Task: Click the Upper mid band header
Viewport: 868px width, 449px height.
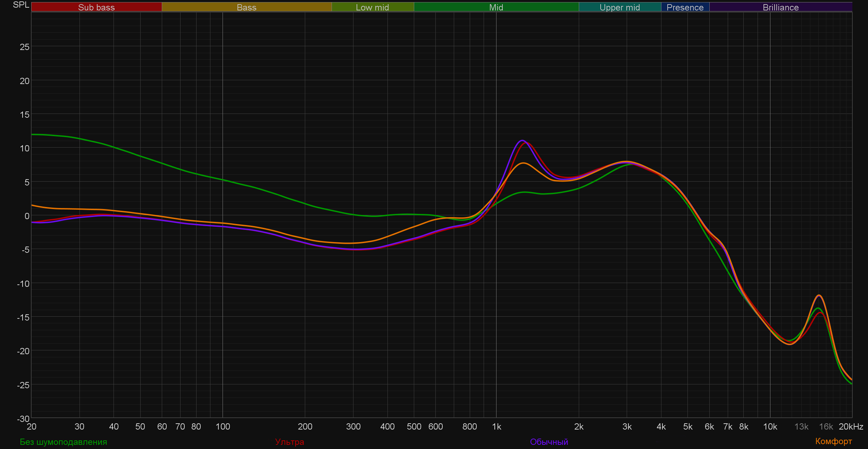Action: pyautogui.click(x=620, y=7)
